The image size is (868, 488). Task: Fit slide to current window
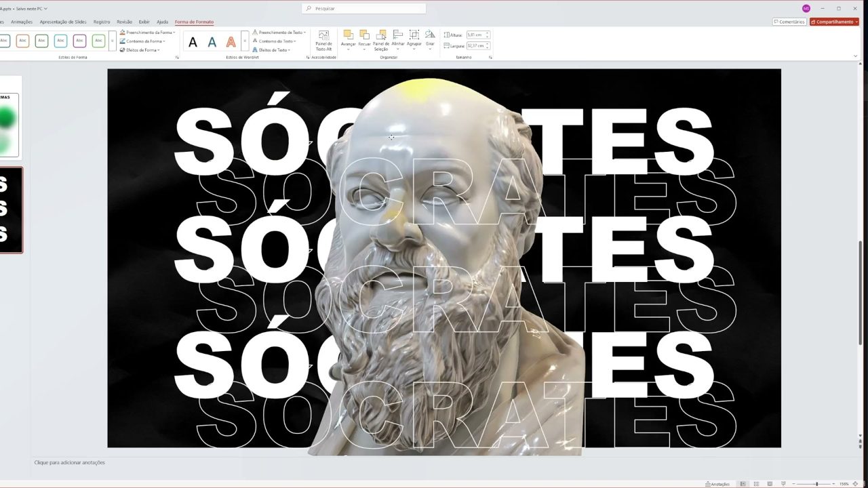pos(856,484)
